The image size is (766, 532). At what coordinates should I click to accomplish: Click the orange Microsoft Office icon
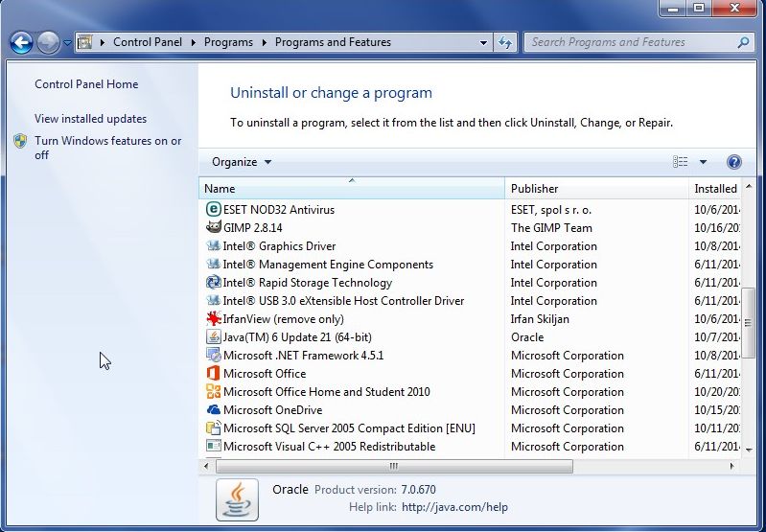click(x=213, y=373)
